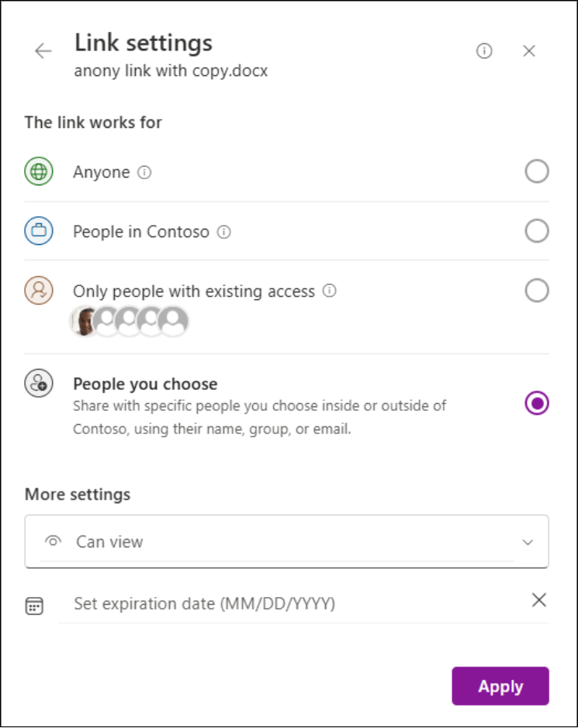578x728 pixels.
Task: Select the People in Contoso radio button
Action: pyautogui.click(x=537, y=231)
